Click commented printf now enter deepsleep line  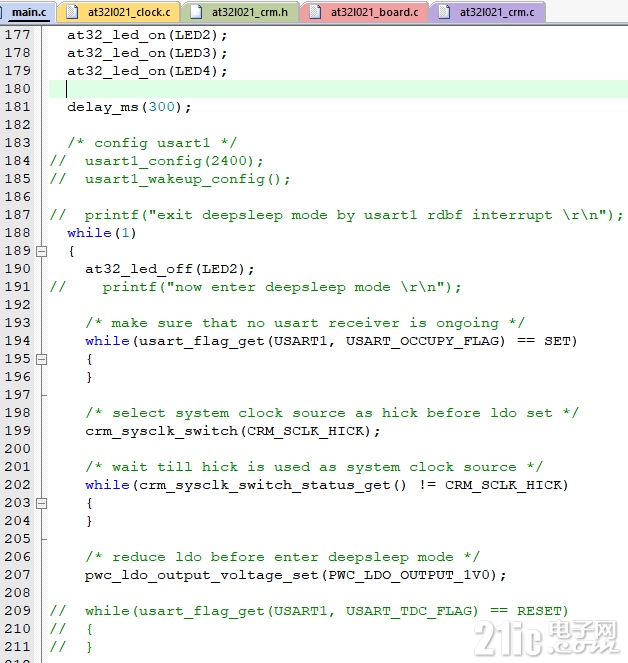coord(255,287)
